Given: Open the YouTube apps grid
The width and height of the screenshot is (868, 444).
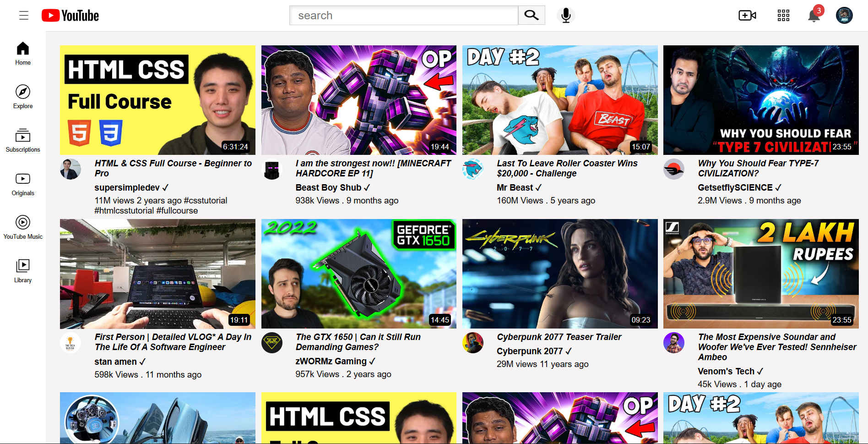Looking at the screenshot, I should pos(783,16).
